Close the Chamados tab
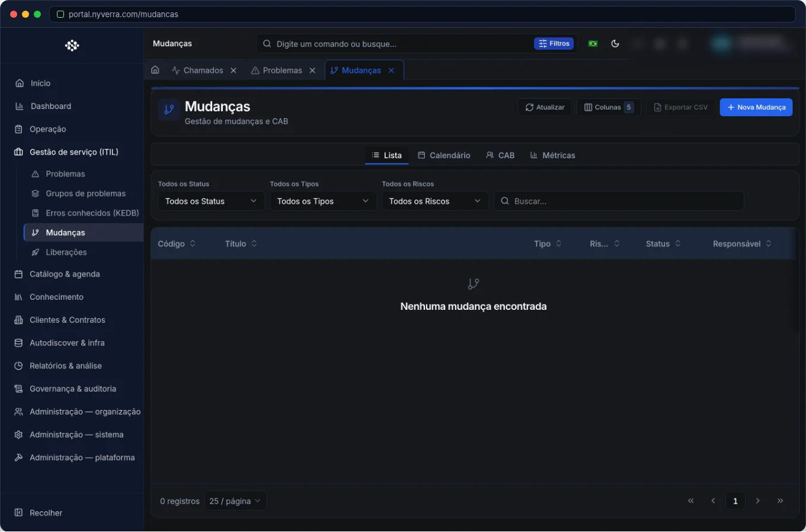The height and width of the screenshot is (532, 806). pyautogui.click(x=234, y=70)
